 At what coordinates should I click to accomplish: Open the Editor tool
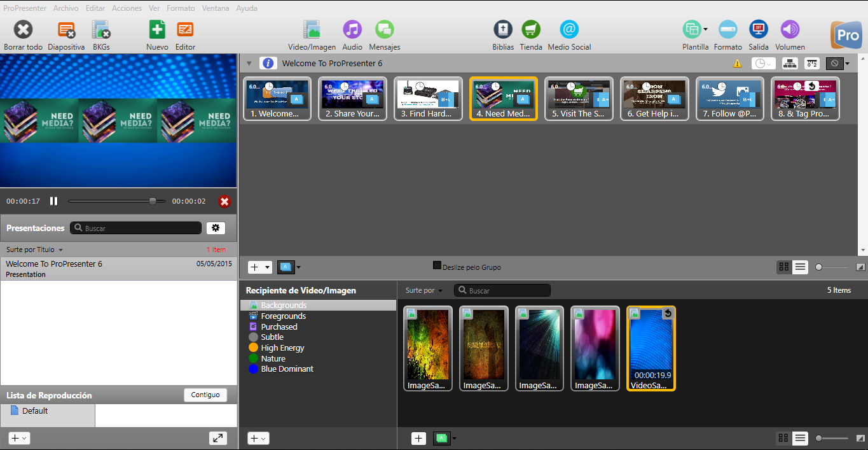pyautogui.click(x=185, y=30)
